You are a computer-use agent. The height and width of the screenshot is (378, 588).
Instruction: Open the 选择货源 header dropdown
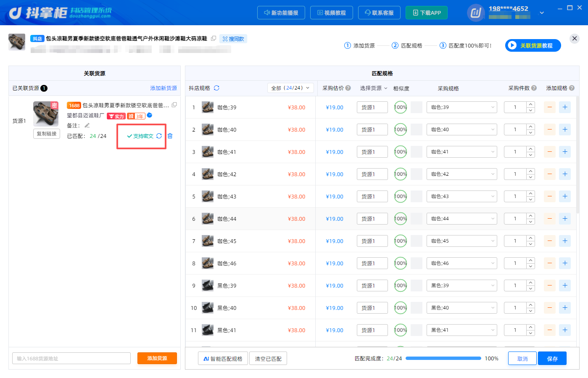(374, 88)
